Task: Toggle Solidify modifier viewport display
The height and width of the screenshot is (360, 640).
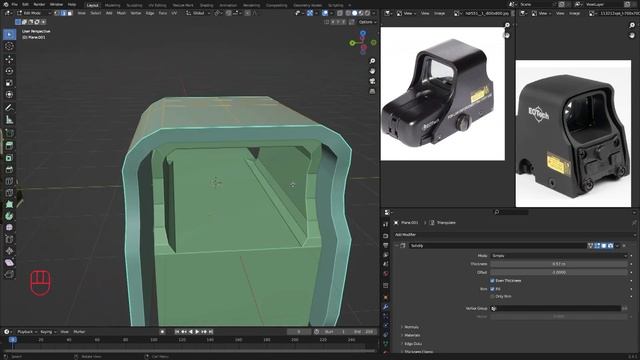Action: click(x=604, y=246)
